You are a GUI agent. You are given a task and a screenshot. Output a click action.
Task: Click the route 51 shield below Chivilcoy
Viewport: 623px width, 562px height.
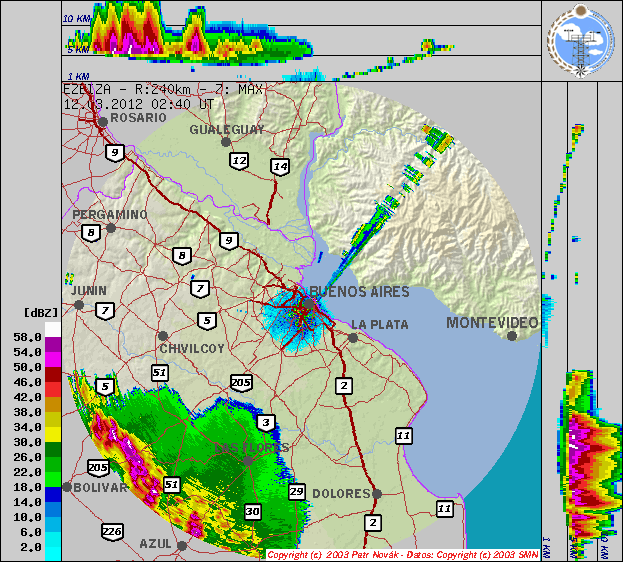(159, 373)
